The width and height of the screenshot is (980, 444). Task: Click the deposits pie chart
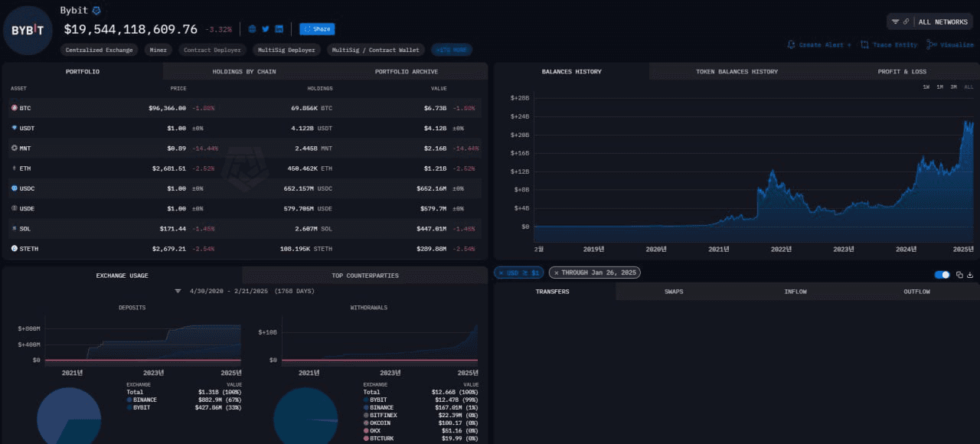[x=69, y=417]
